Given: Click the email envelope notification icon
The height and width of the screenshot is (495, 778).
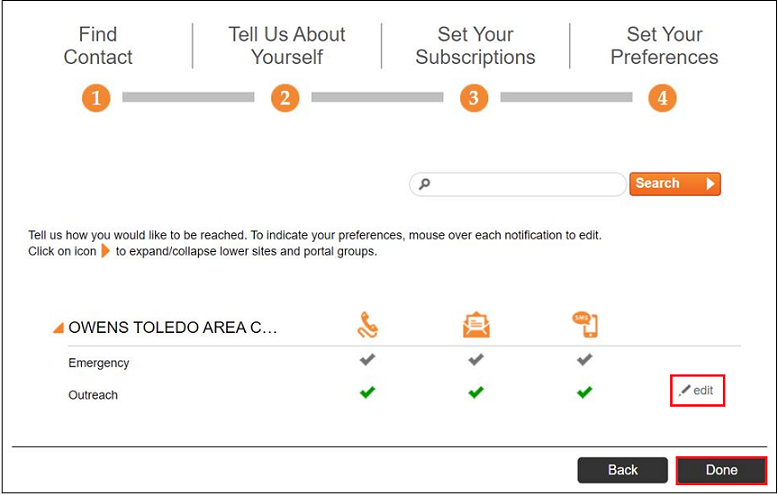Looking at the screenshot, I should click(476, 326).
